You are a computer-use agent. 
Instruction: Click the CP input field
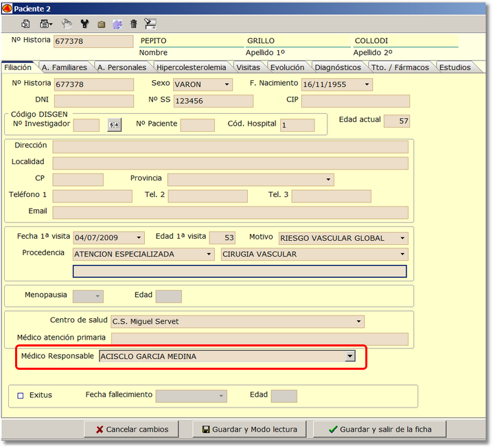78,180
